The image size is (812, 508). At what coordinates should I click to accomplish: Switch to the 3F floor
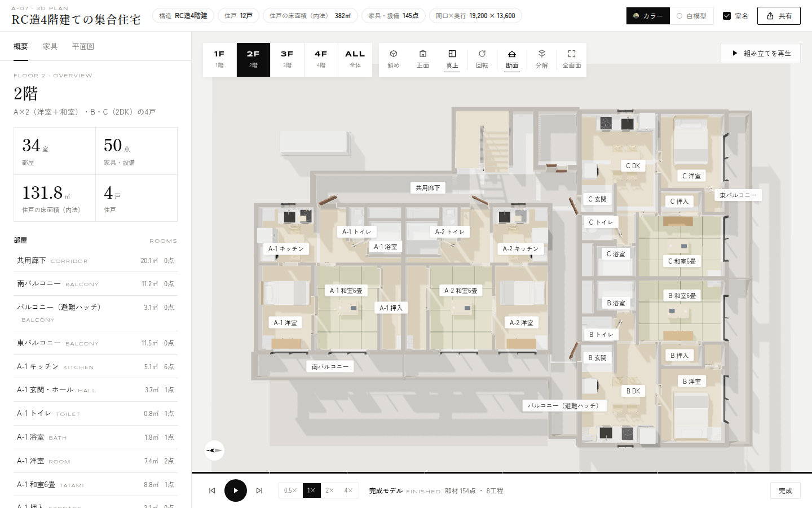point(287,60)
